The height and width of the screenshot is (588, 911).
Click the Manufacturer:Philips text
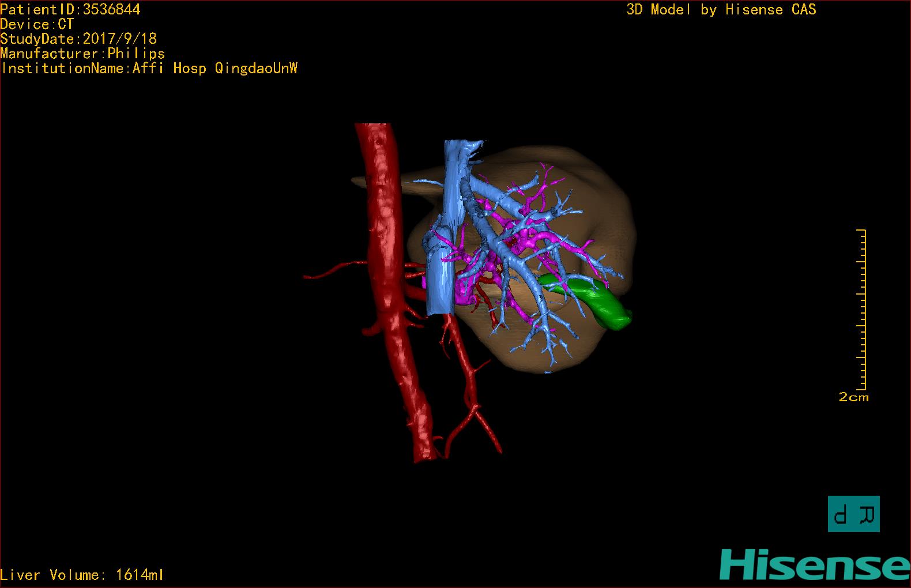click(x=82, y=54)
